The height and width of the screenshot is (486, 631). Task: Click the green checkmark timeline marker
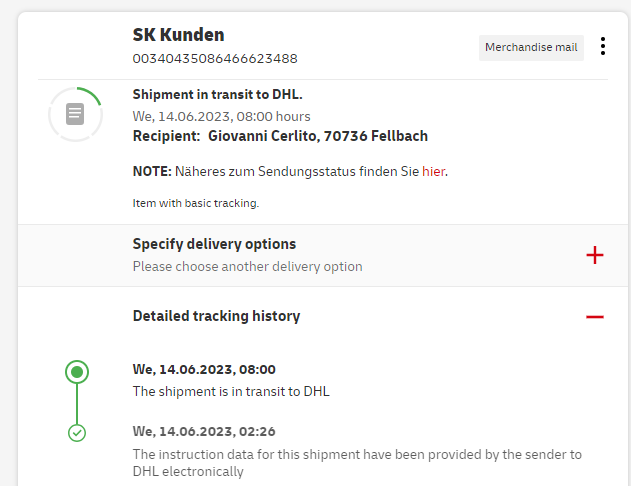point(77,433)
